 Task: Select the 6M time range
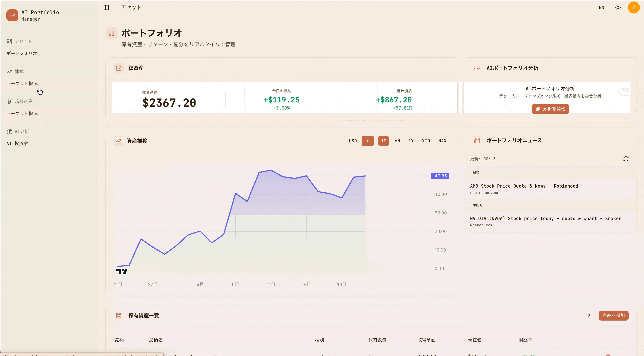[x=397, y=141]
